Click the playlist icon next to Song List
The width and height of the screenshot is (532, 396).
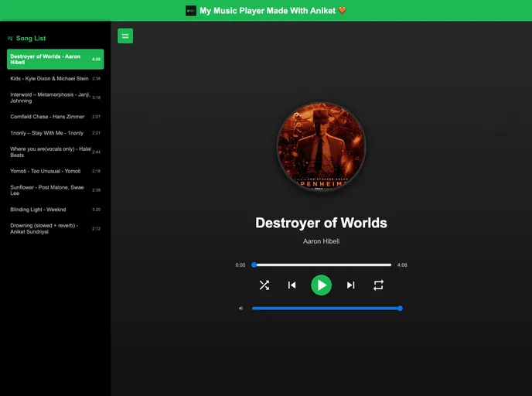pos(10,39)
